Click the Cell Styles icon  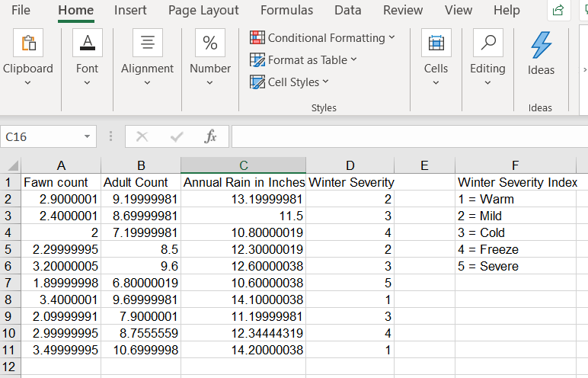257,82
